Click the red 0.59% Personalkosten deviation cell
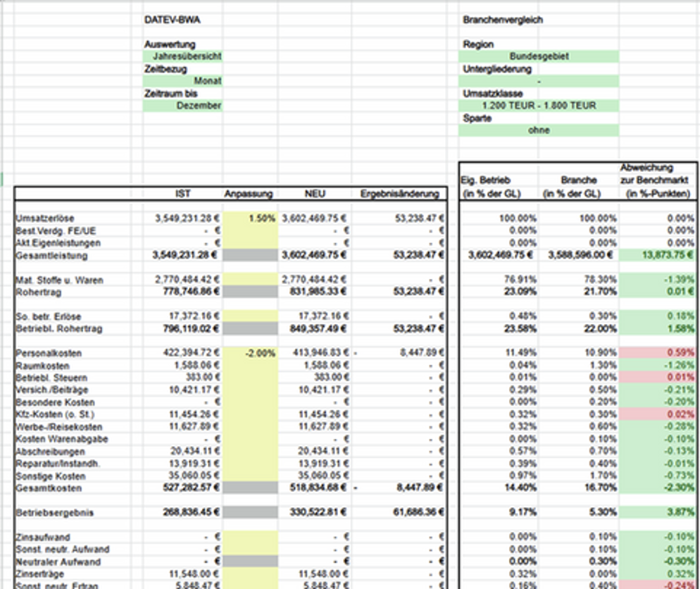 point(658,354)
